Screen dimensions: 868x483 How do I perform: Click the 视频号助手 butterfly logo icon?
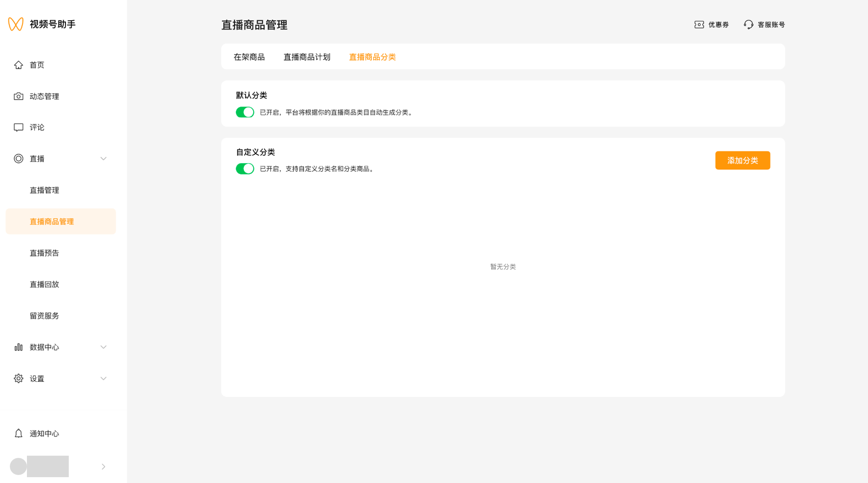coord(16,24)
